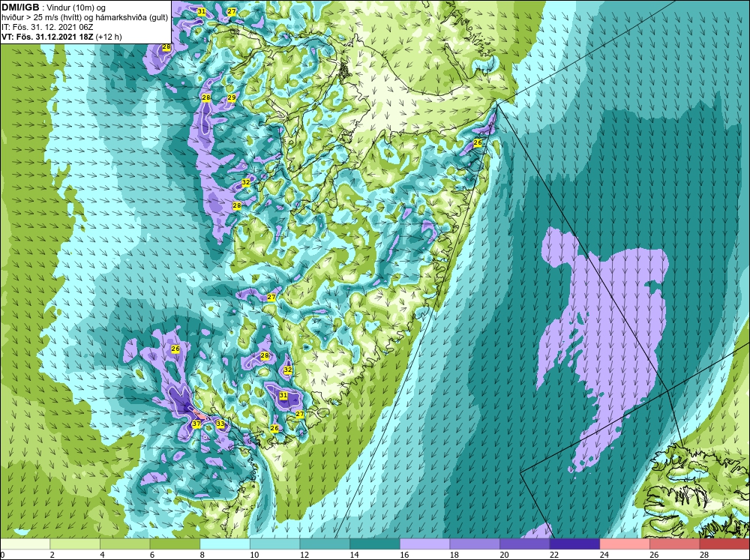
Task: Click the 37 m/s maximum gust label
Action: 196,424
